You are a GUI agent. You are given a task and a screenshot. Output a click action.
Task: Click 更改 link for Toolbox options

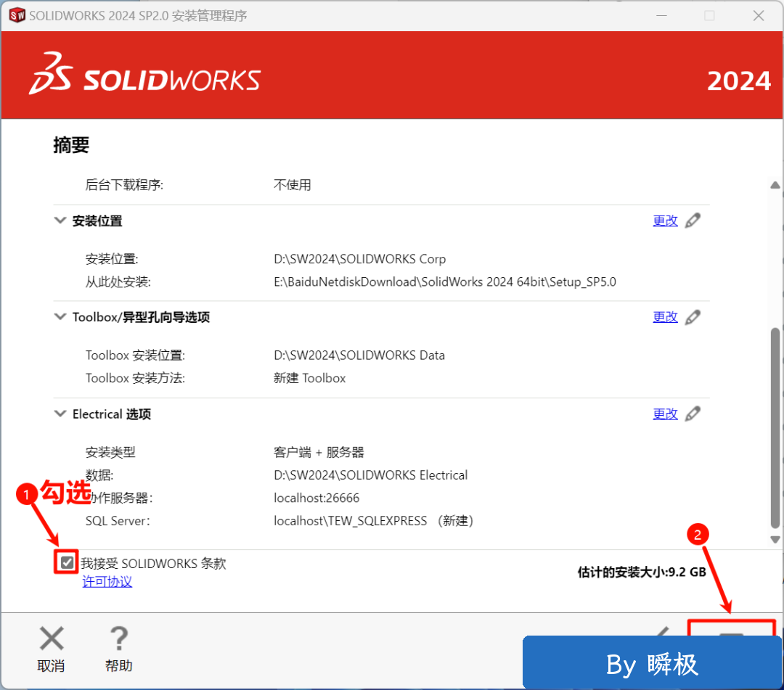[665, 317]
